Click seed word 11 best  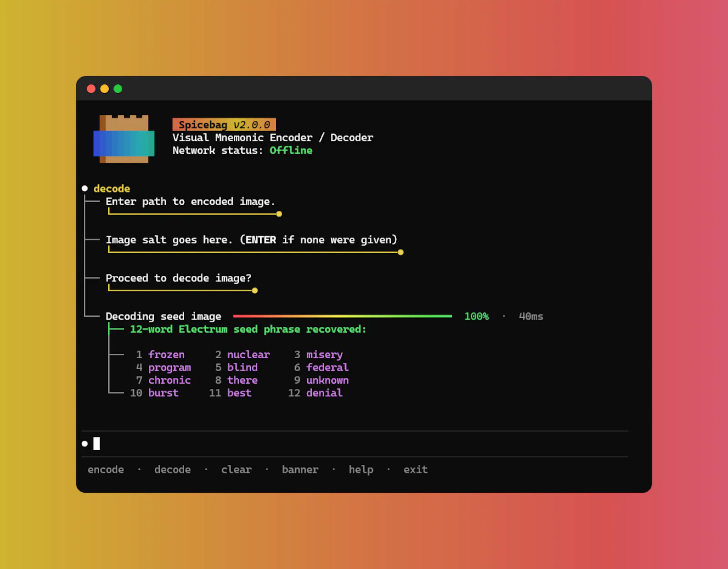239,393
